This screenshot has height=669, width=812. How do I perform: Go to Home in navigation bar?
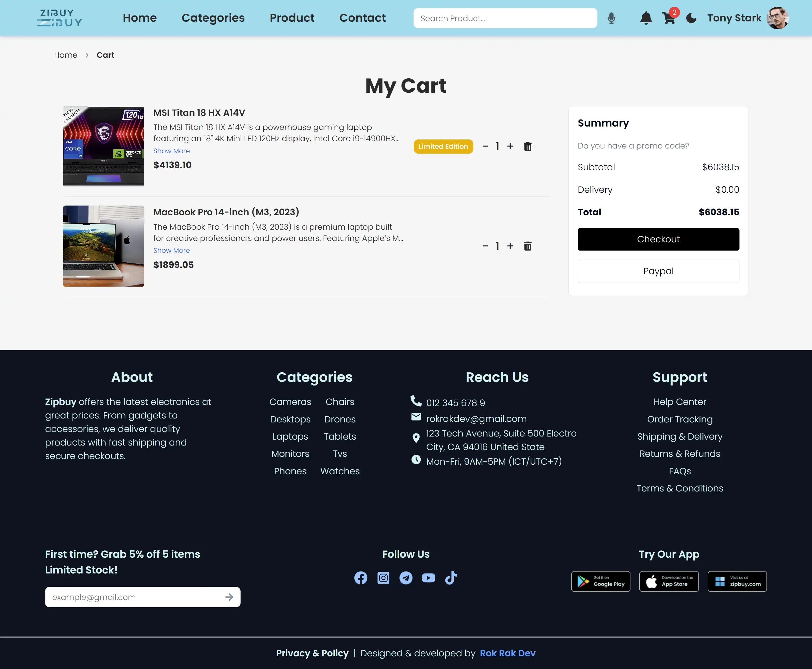(140, 18)
